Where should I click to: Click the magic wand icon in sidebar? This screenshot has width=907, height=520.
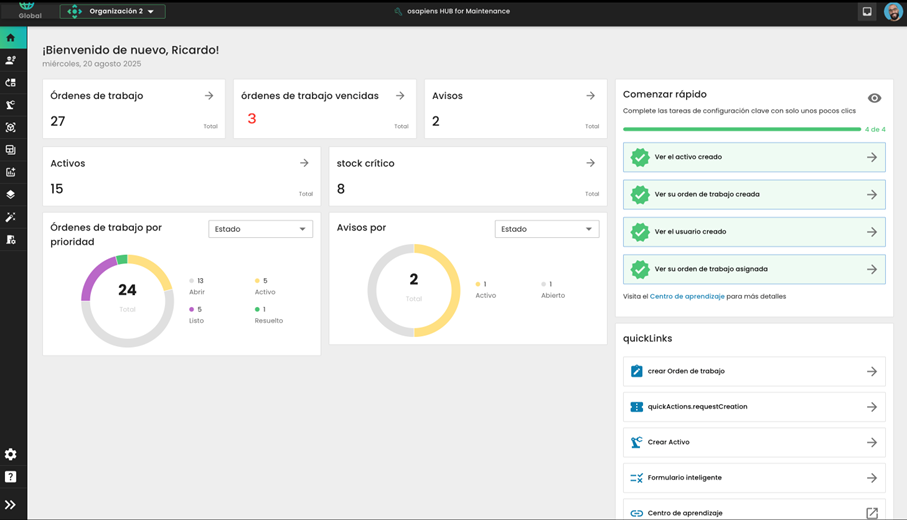[x=11, y=217]
